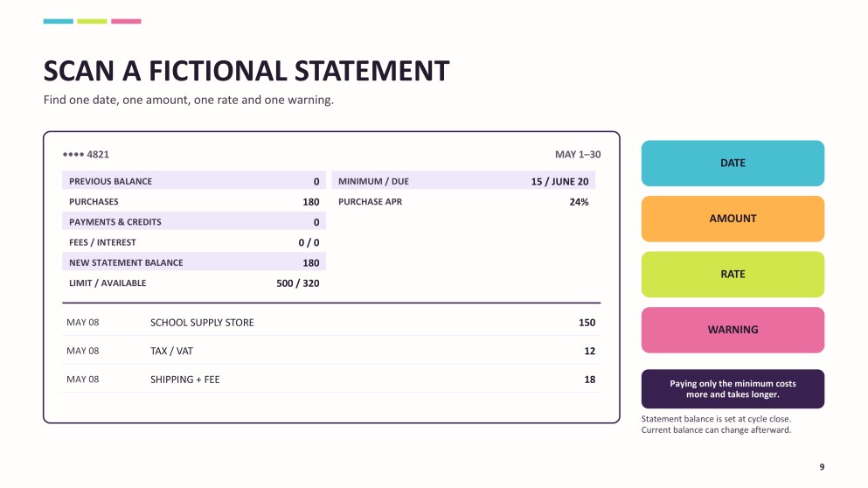868x488 pixels.
Task: Click the 'TAX / VAT' transaction
Action: 171,352
